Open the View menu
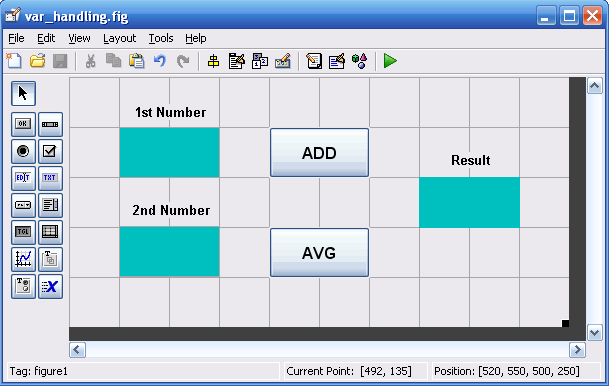This screenshot has height=386, width=609. click(x=79, y=38)
